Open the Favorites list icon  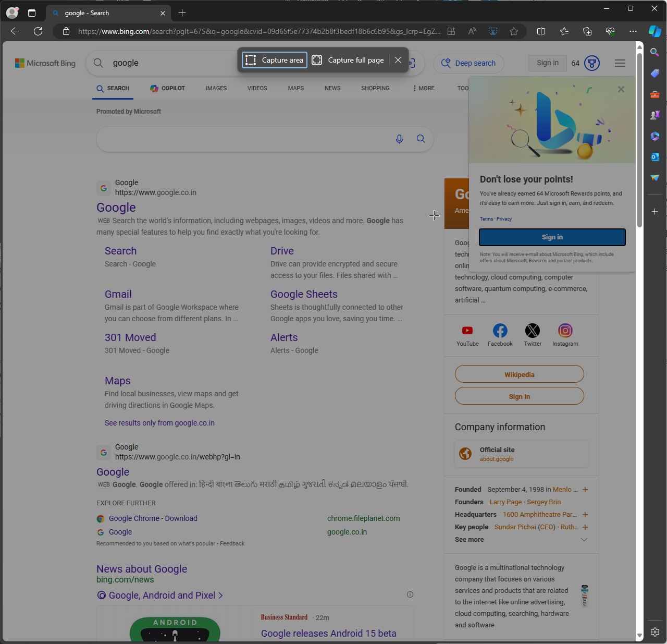[x=564, y=31]
